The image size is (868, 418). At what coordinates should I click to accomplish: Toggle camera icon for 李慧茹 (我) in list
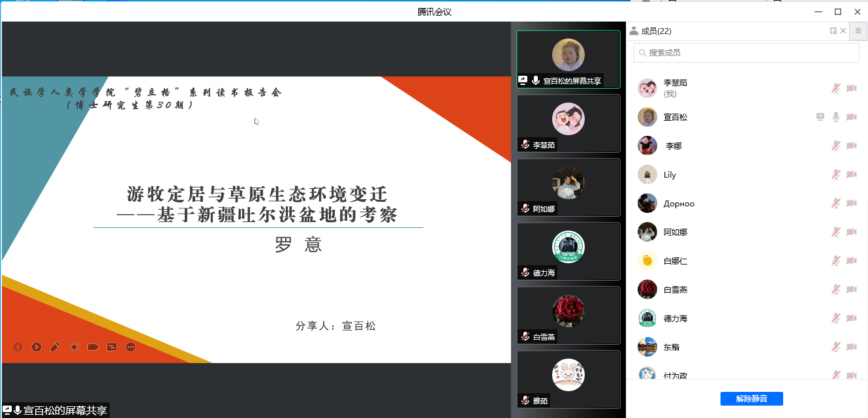tap(851, 88)
